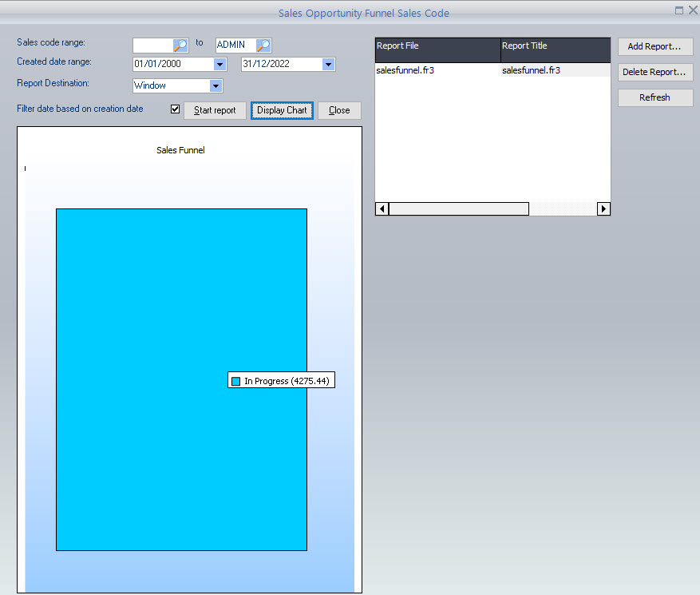Image resolution: width=700 pixels, height=595 pixels.
Task: Expand the 31/12/2022 end date picker
Action: tap(327, 65)
